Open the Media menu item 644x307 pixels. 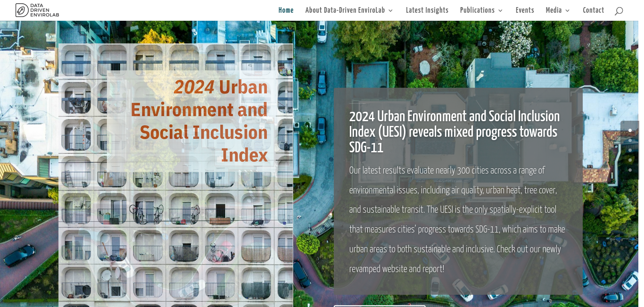[x=553, y=10]
